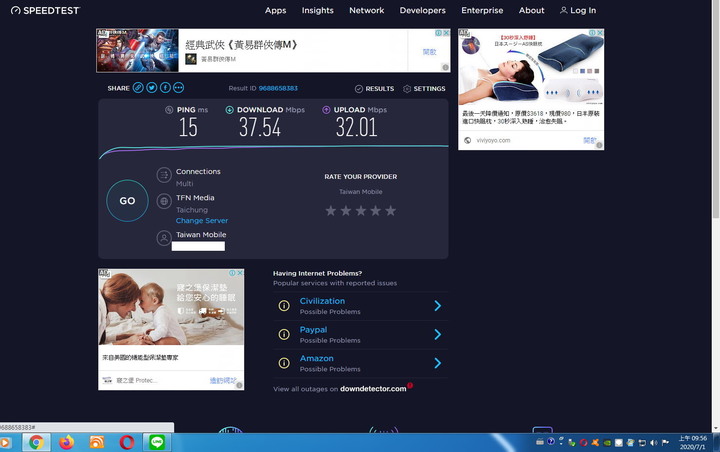Close the pillow sidebar ad
Image resolution: width=720 pixels, height=452 pixels.
pyautogui.click(x=600, y=33)
